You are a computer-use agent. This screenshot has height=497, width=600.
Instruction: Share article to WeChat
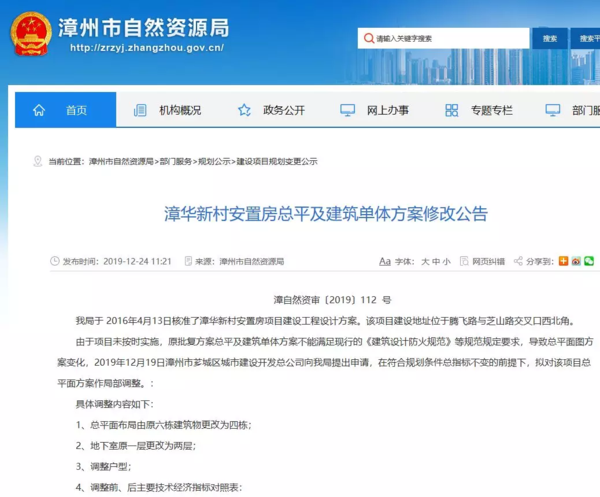589,261
